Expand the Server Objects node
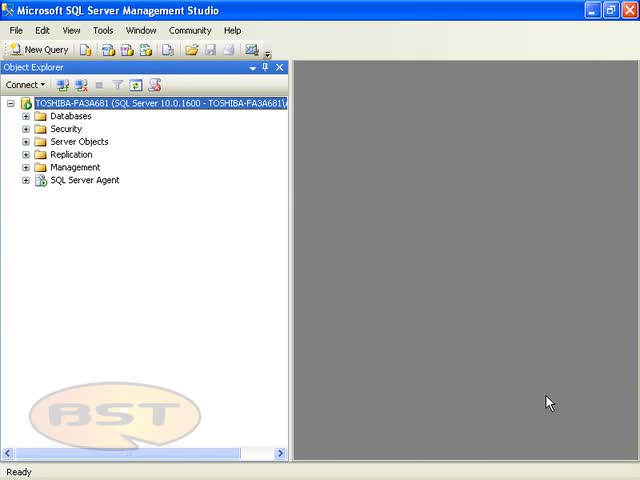The height and width of the screenshot is (480, 640). [x=26, y=142]
